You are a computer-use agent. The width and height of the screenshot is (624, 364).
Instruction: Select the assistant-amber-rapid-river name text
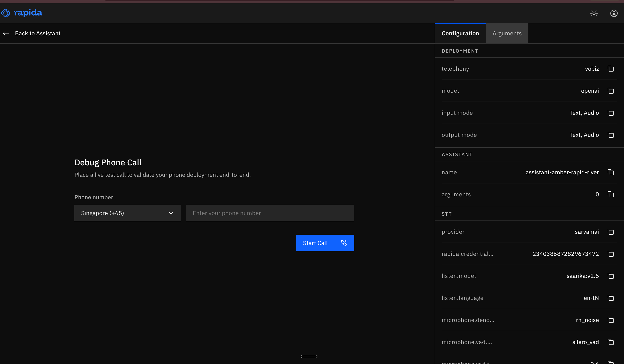point(562,172)
